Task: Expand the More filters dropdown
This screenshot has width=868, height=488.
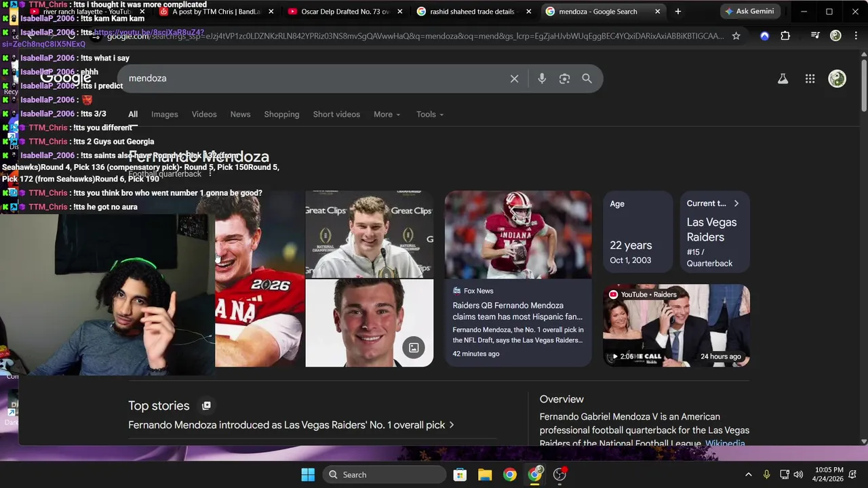Action: pos(387,115)
